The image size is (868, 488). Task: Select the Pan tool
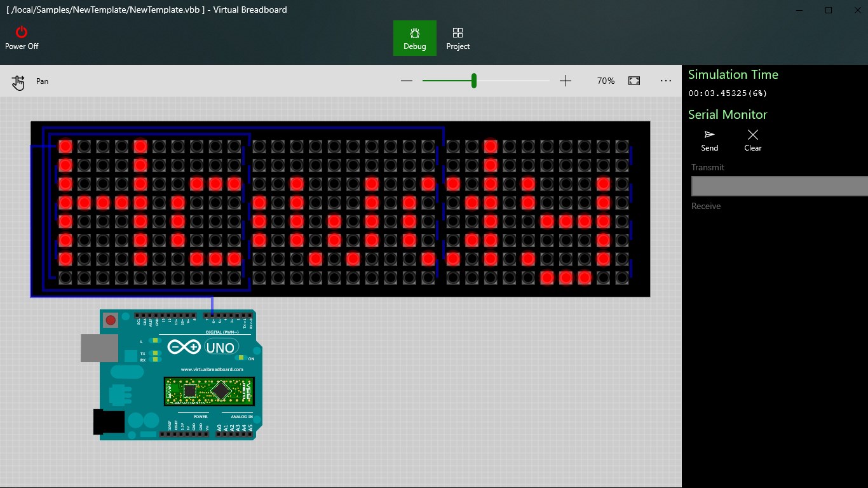tap(18, 81)
